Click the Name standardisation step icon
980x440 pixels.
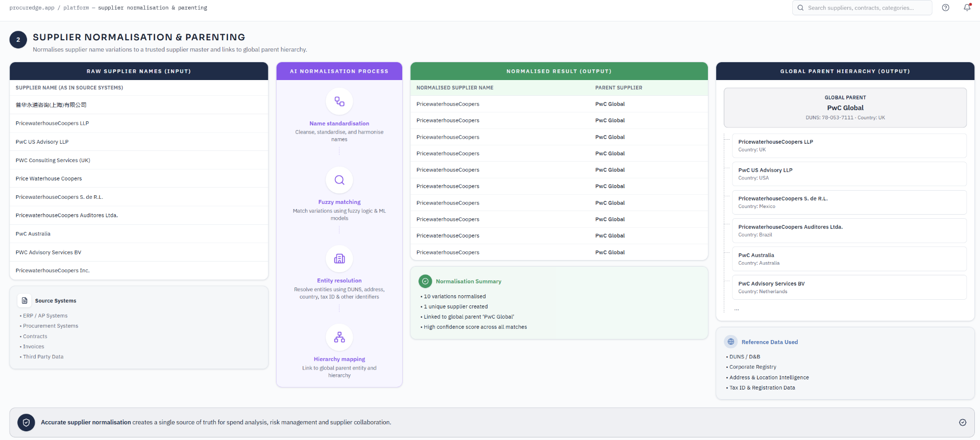pyautogui.click(x=339, y=101)
